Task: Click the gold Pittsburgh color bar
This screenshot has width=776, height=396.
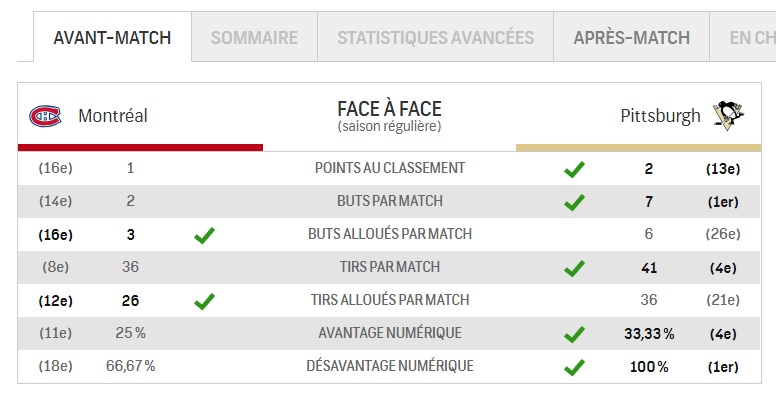Action: click(638, 148)
